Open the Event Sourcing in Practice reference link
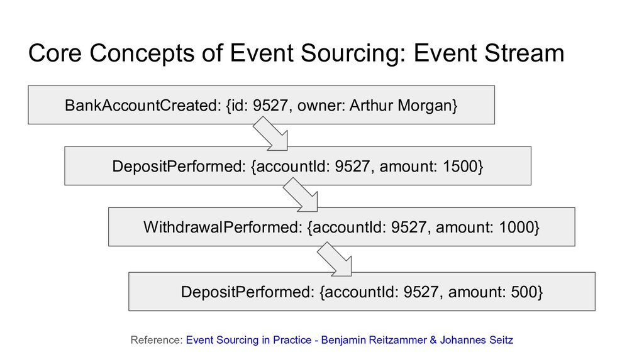The image size is (644, 362). [x=350, y=340]
